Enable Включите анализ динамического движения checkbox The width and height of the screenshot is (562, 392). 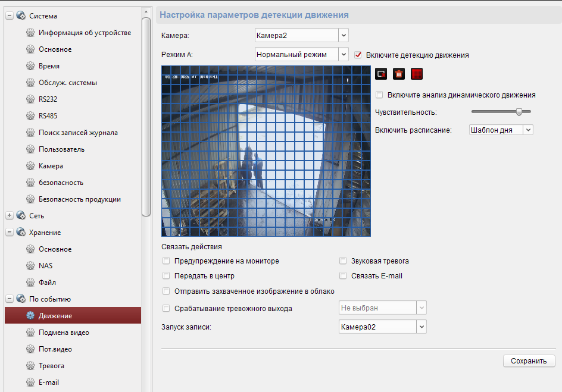pos(379,95)
